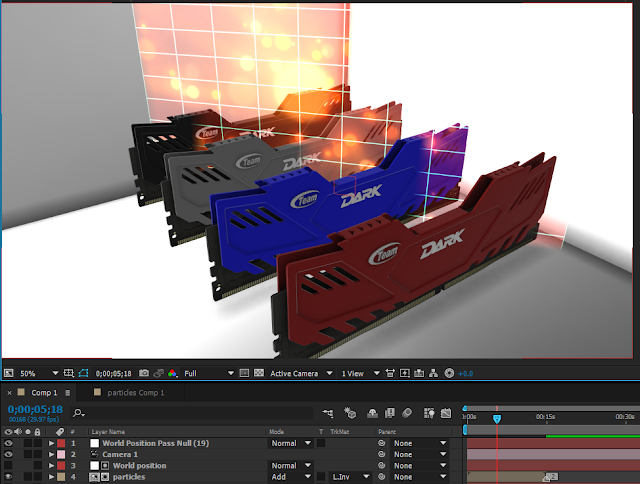Image resolution: width=640 pixels, height=484 pixels.
Task: Toggle the transparency grid icon
Action: (x=259, y=373)
